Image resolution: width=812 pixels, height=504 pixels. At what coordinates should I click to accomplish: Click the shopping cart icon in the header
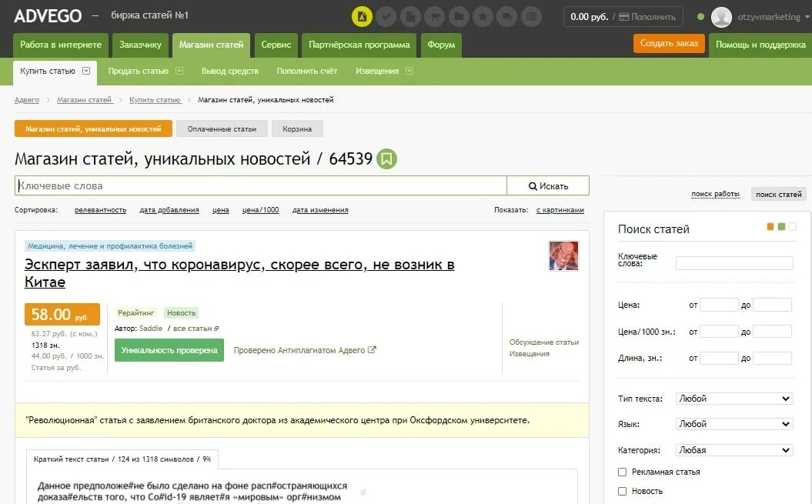click(x=435, y=17)
